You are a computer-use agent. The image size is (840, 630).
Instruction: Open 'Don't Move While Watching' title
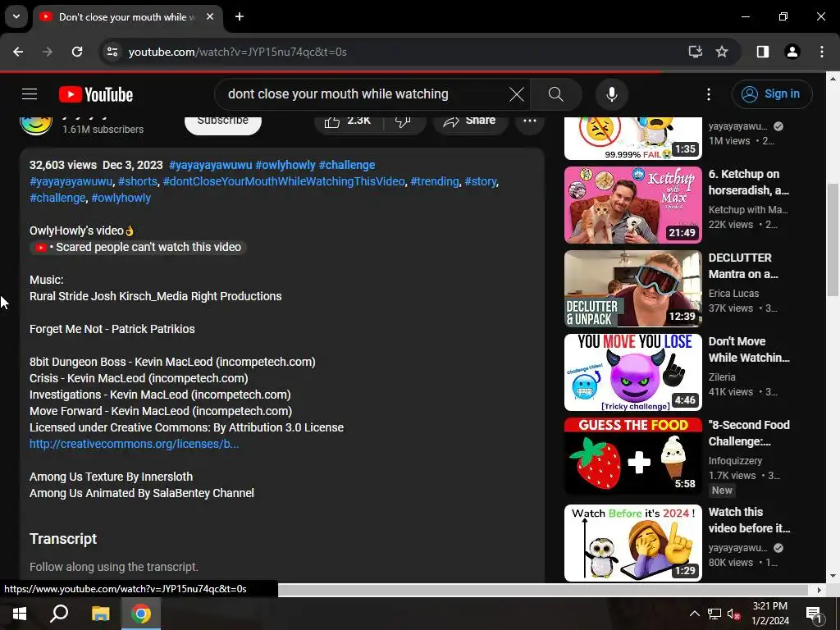[x=749, y=349]
